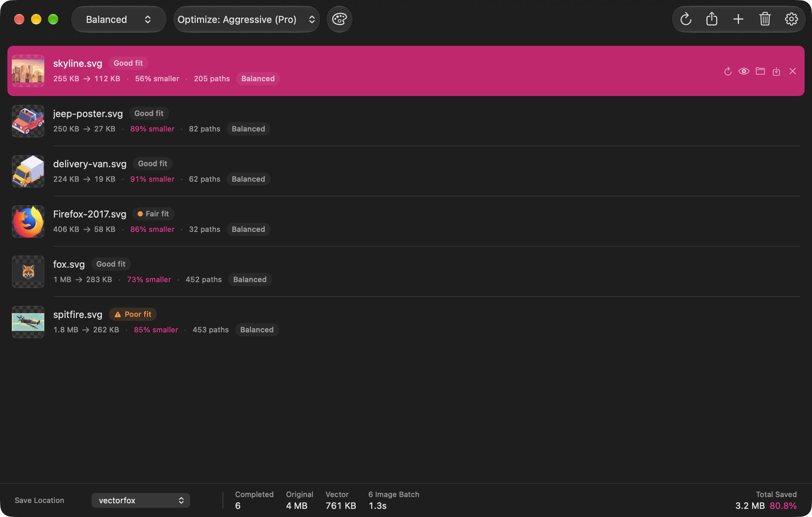Change save location vectorfox dropdown
Viewport: 812px width, 517px height.
coord(141,500)
